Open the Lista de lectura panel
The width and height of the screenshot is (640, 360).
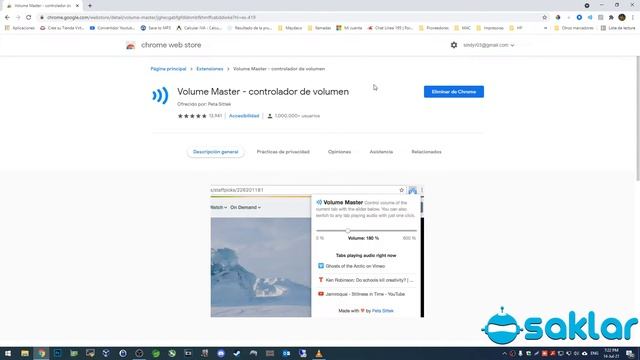coord(618,28)
